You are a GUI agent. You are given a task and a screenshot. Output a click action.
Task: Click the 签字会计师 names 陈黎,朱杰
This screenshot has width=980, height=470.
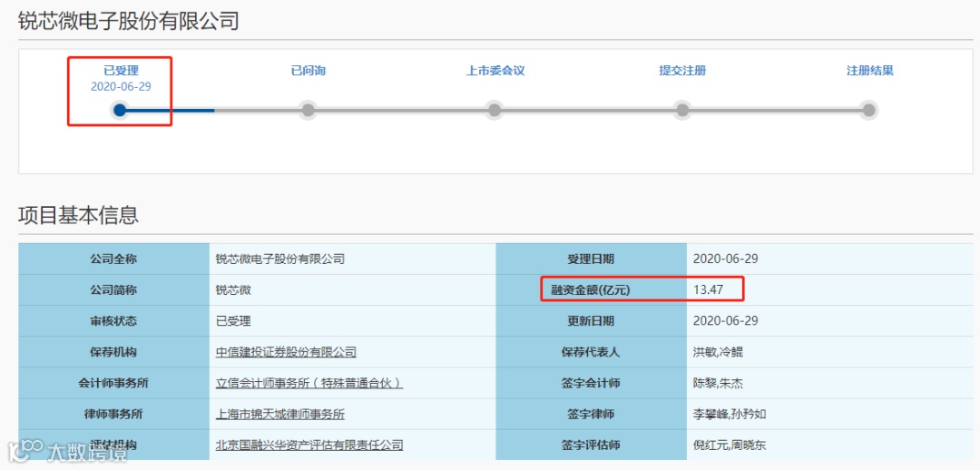[x=718, y=383]
